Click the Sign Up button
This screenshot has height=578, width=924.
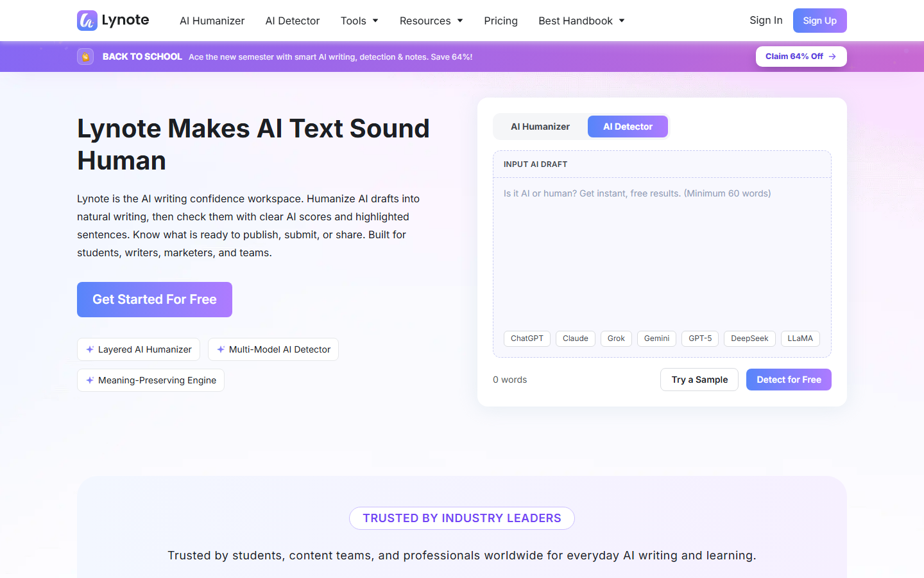click(x=820, y=21)
